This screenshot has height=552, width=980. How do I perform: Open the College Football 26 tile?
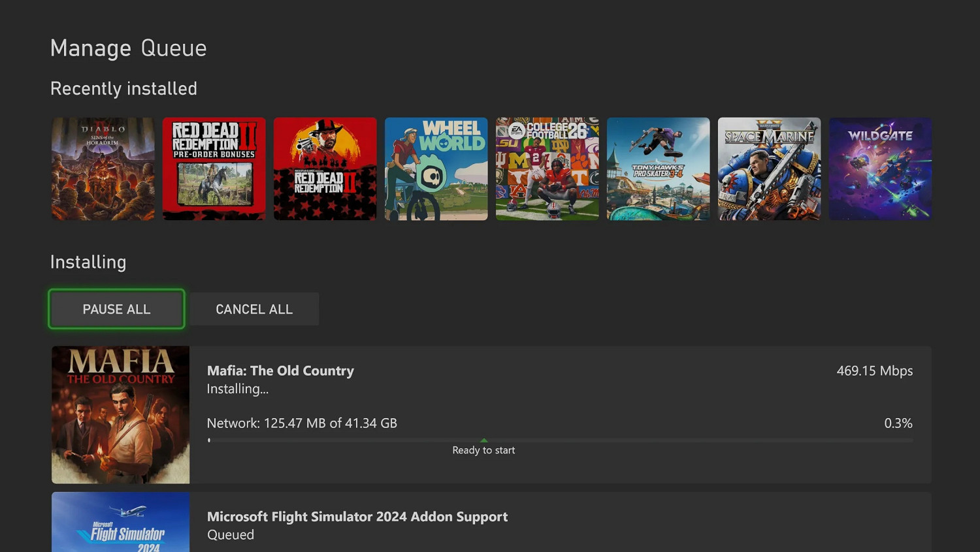[x=547, y=169]
